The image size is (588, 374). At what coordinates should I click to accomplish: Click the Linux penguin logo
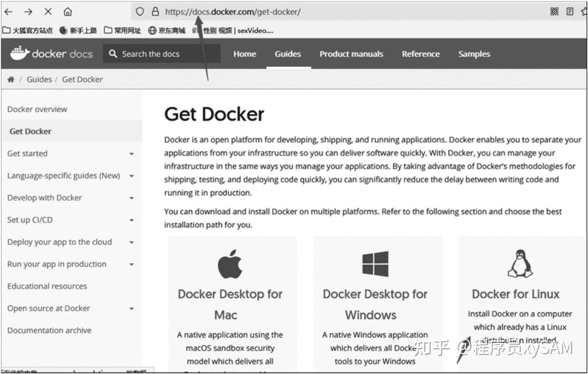pyautogui.click(x=520, y=264)
